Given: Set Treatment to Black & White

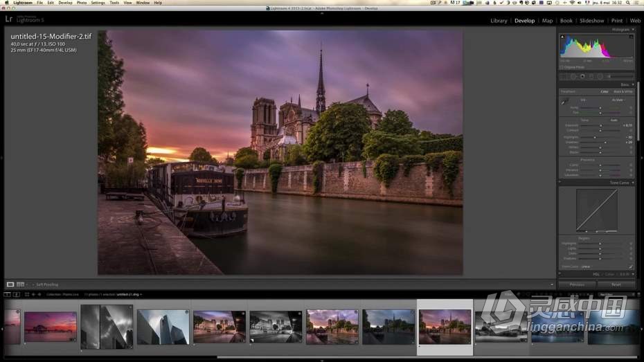Looking at the screenshot, I should tap(623, 91).
